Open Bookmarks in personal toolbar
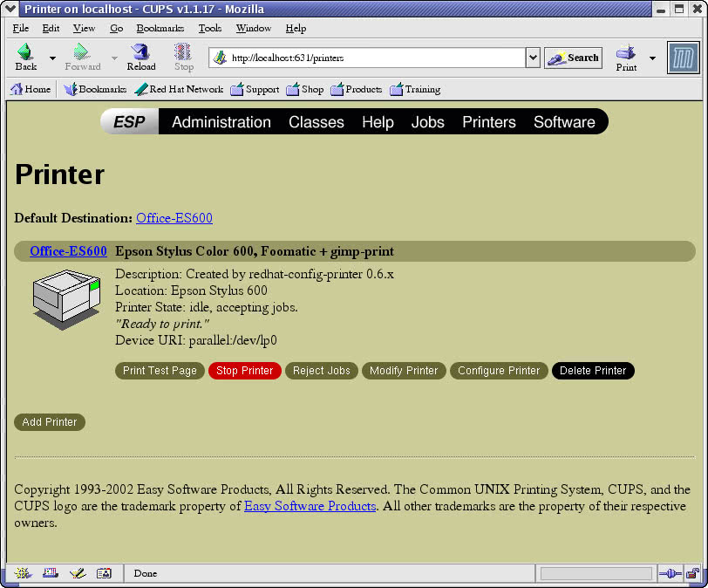The height and width of the screenshot is (588, 708). tap(95, 89)
